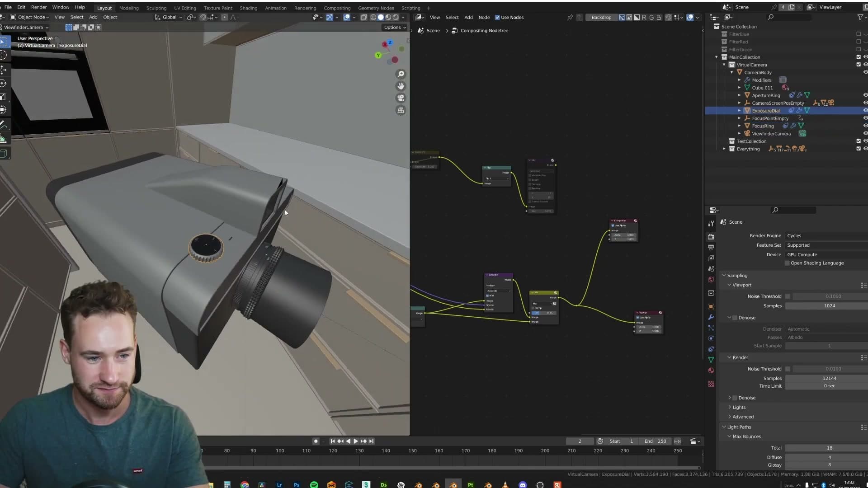The image size is (868, 488).
Task: Show red channel in backdrop
Action: pos(644,18)
